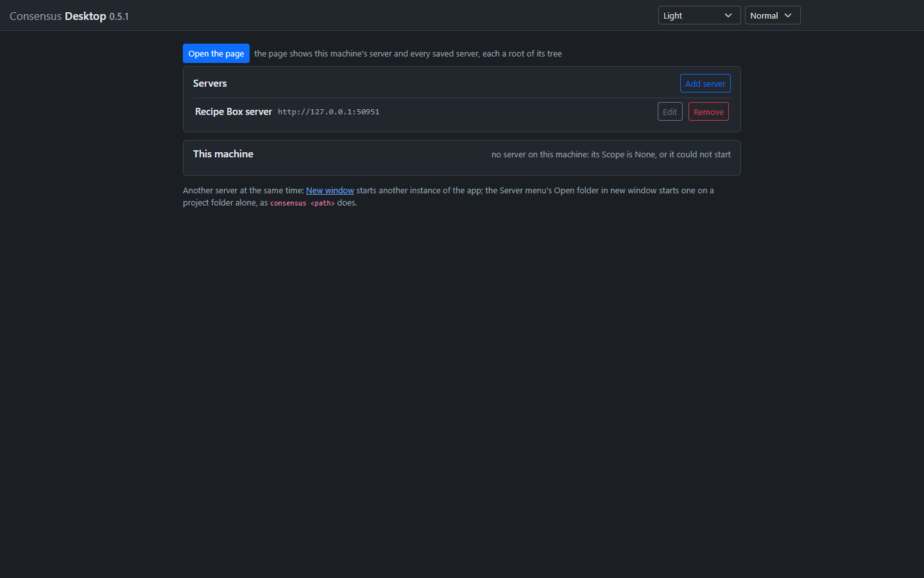Edit the Recipe Box server
The height and width of the screenshot is (578, 924).
pyautogui.click(x=670, y=112)
